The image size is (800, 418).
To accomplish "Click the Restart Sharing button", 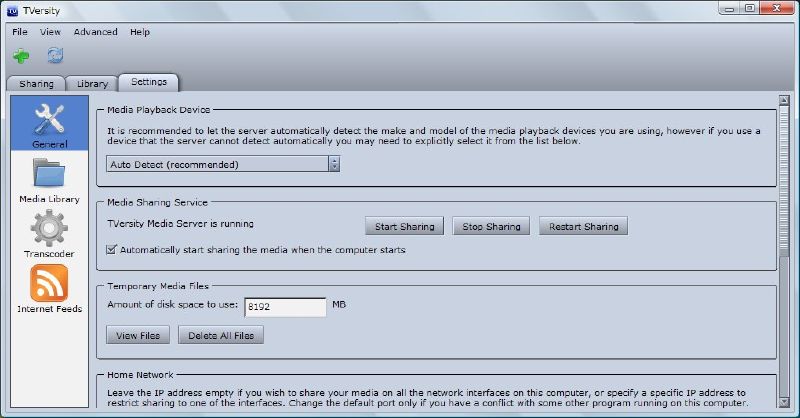I will 584,226.
